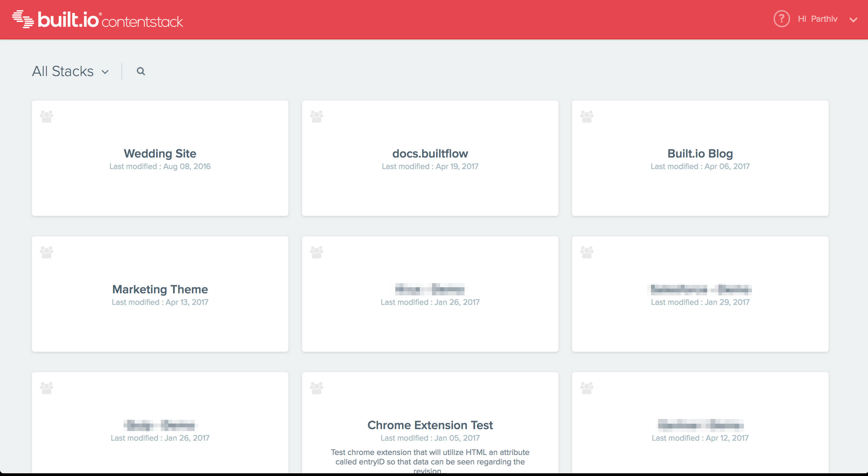
Task: Click users icon on Chrome Extension Test card
Action: [x=317, y=388]
